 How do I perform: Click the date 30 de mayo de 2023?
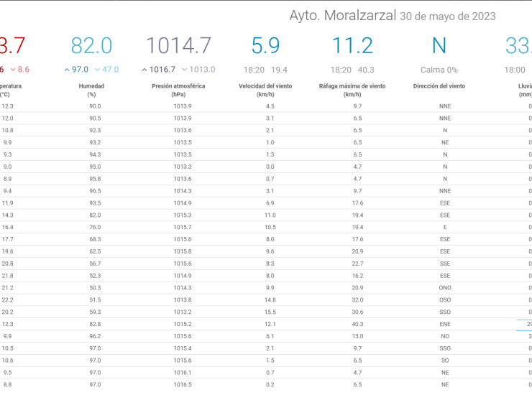coord(448,17)
